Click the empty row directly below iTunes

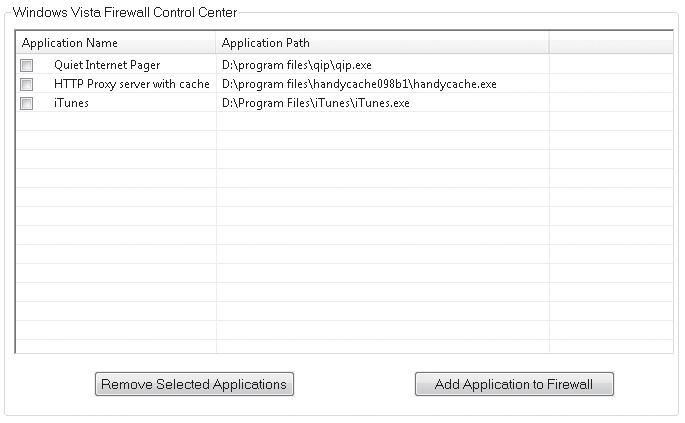click(344, 121)
